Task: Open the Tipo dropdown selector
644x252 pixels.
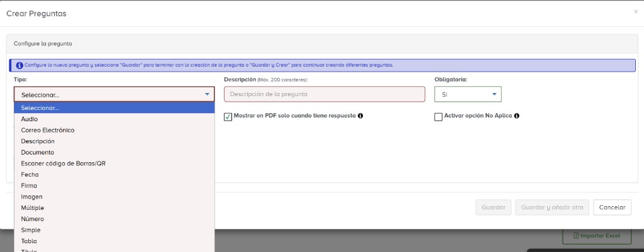Action: point(114,94)
